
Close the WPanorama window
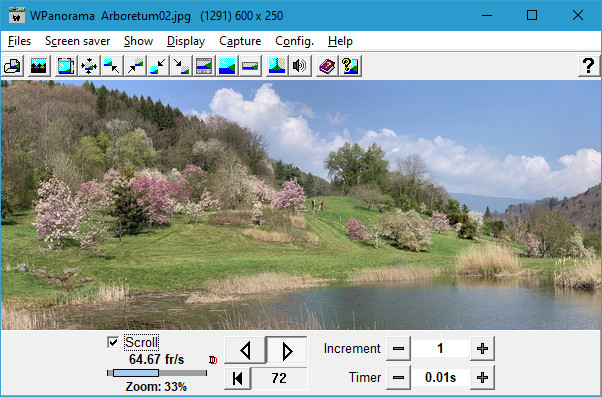pos(578,15)
